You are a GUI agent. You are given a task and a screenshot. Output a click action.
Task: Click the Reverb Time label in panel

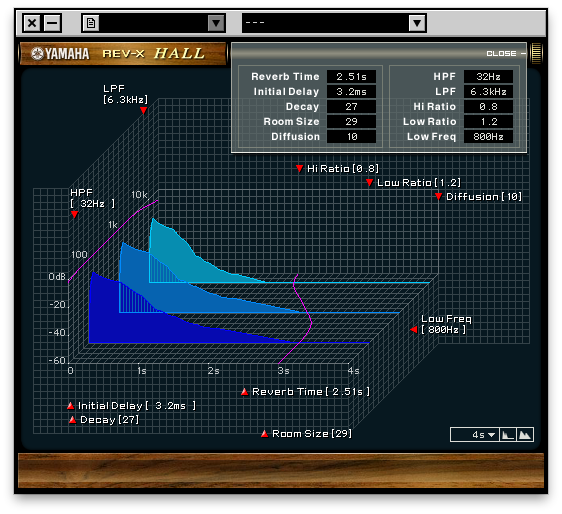(285, 77)
